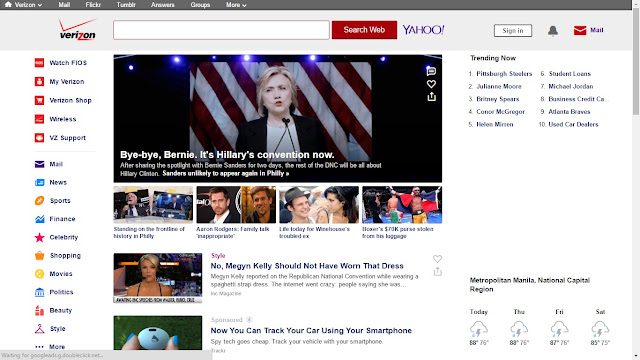Open the red Mail envelope in header
Image resolution: width=640 pixels, height=360 pixels.
click(x=580, y=30)
